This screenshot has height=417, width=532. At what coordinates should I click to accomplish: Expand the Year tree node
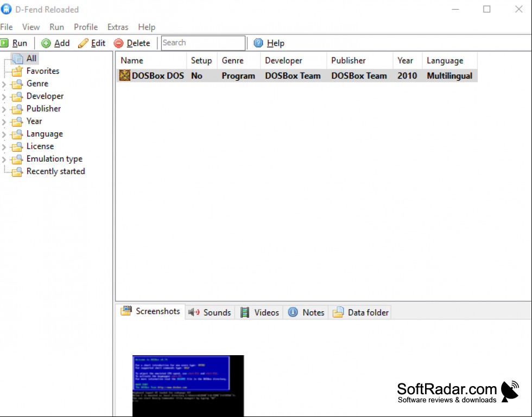tap(4, 121)
